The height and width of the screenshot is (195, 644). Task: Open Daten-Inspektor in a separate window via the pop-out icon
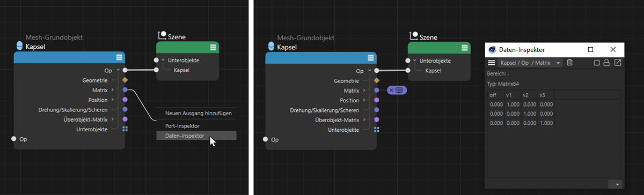point(618,63)
